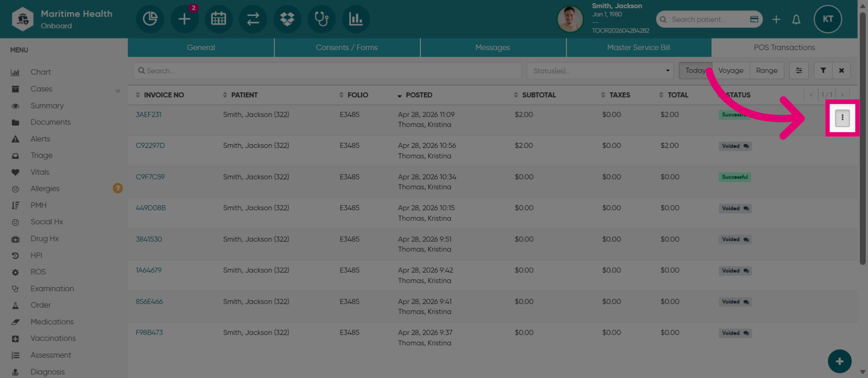Image resolution: width=868 pixels, height=378 pixels.
Task: Click the filter funnel icon
Action: click(823, 71)
